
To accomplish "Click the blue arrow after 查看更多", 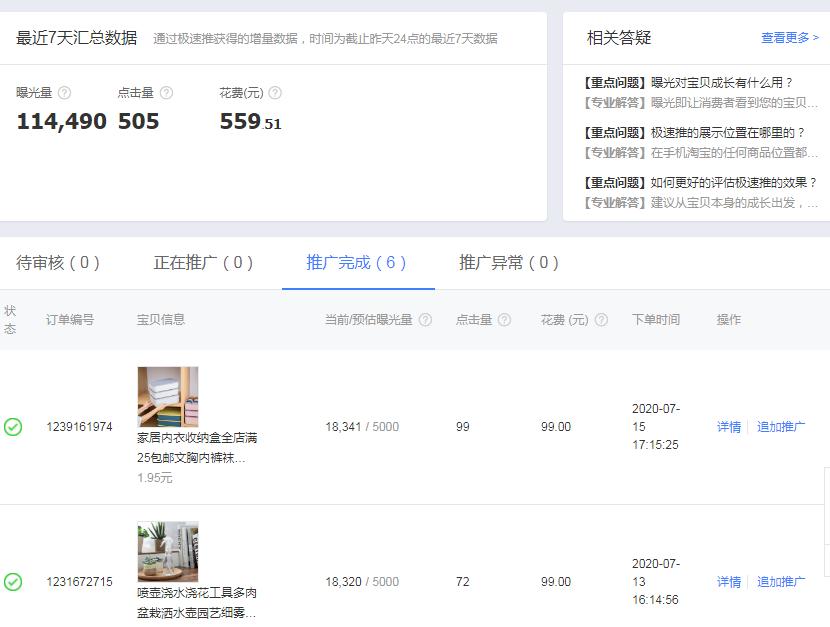I will point(816,37).
